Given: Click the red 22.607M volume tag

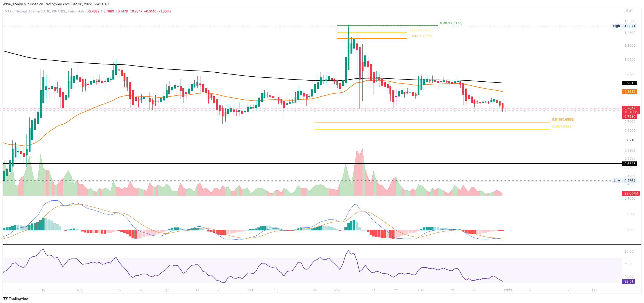Looking at the screenshot, I should (x=630, y=194).
